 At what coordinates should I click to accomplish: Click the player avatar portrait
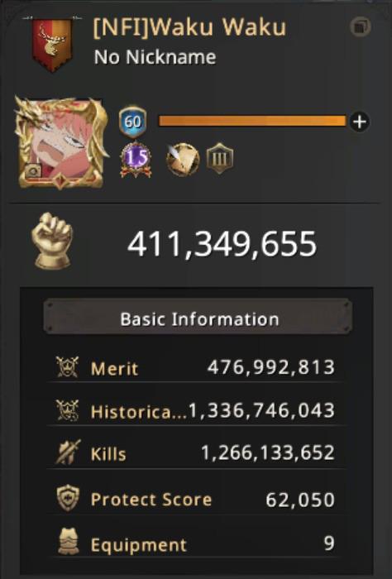[60, 143]
